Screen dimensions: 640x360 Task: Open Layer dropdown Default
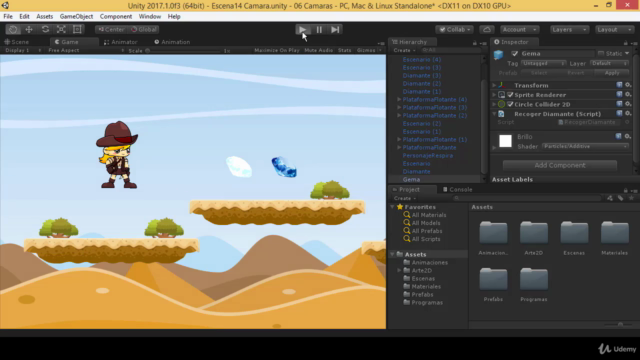tap(609, 63)
